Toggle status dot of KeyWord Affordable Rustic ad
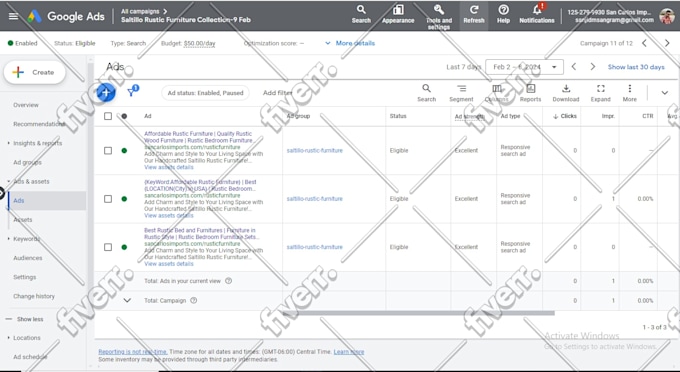680x372 pixels. coord(124,199)
